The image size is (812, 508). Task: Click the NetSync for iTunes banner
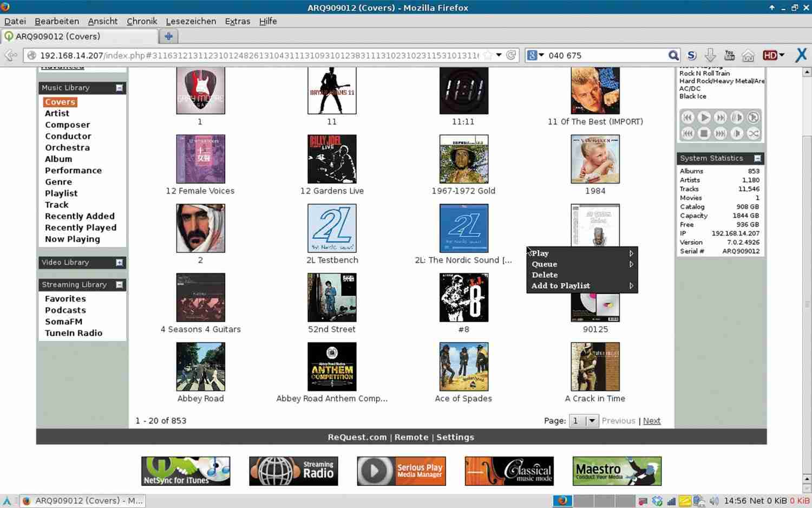tap(186, 471)
